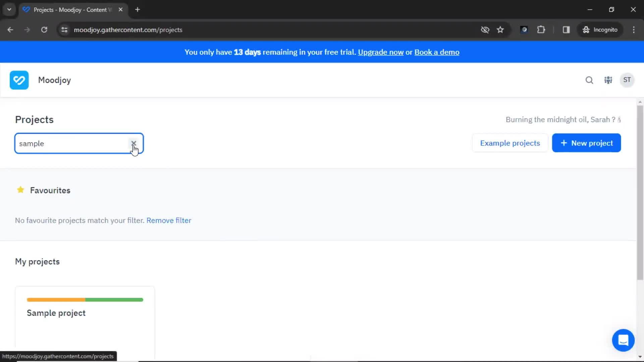Image resolution: width=644 pixels, height=362 pixels.
Task: Click the Projects heading
Action: pos(34,120)
